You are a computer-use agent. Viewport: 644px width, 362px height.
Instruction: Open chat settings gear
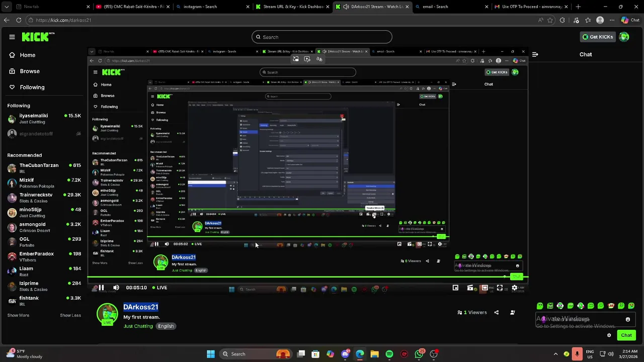tap(609, 335)
